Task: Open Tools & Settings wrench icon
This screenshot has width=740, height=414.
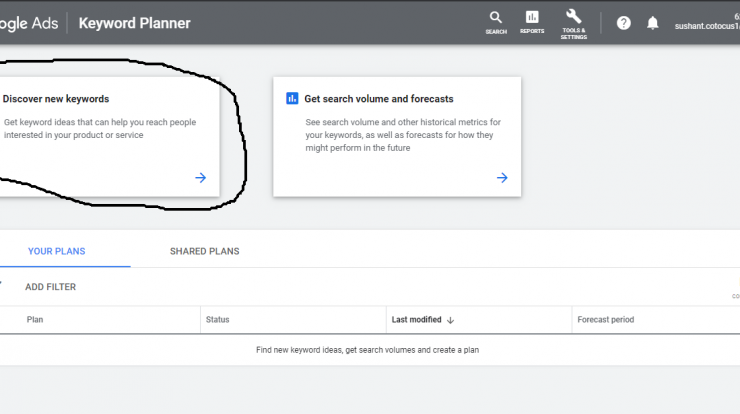Action: point(573,24)
